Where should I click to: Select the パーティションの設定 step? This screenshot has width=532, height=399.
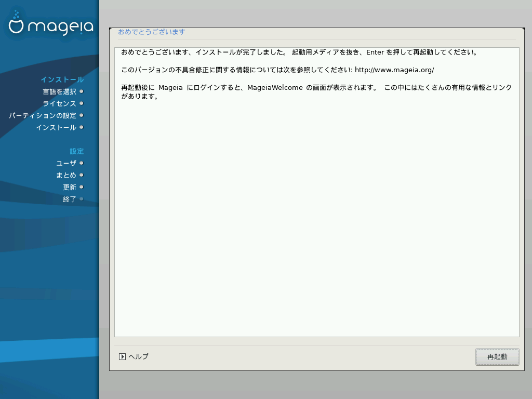(x=43, y=115)
